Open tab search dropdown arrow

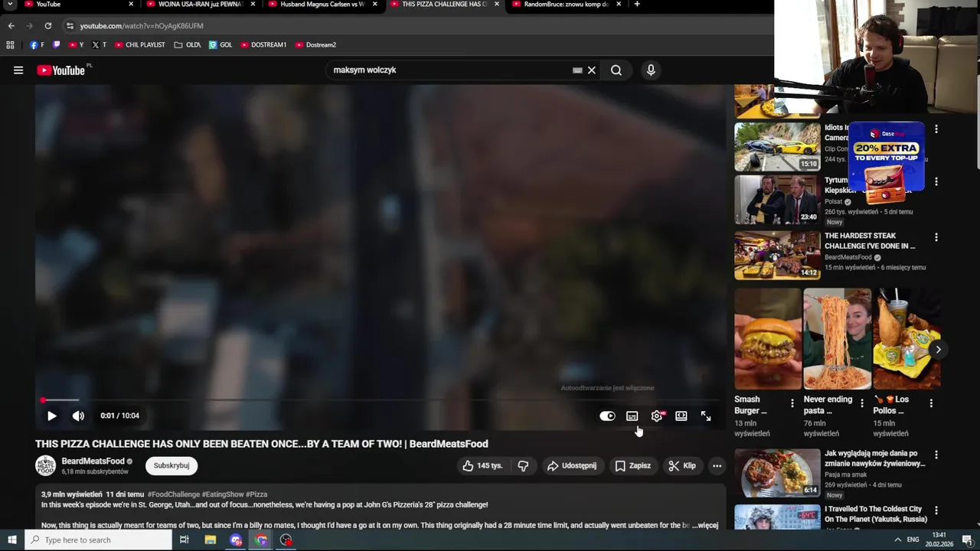click(10, 5)
